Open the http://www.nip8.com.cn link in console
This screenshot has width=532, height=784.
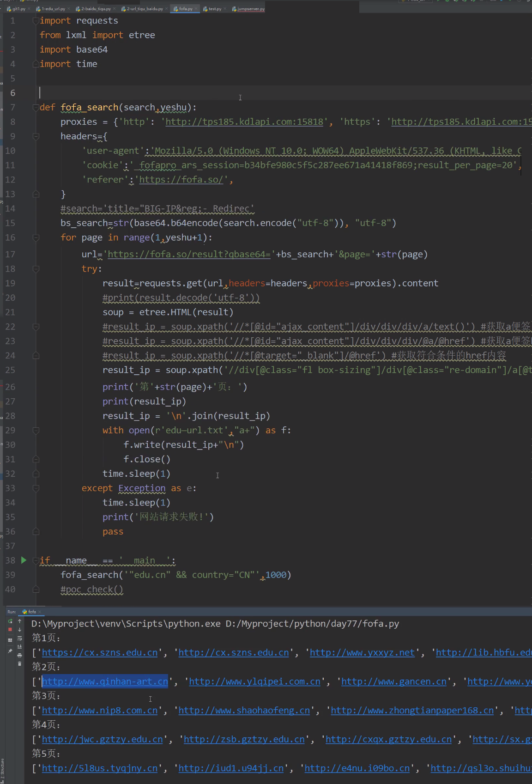pos(100,711)
